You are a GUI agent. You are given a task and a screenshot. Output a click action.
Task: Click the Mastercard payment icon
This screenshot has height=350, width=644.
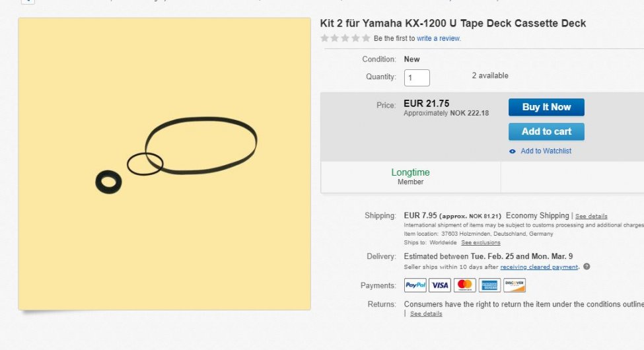464,285
